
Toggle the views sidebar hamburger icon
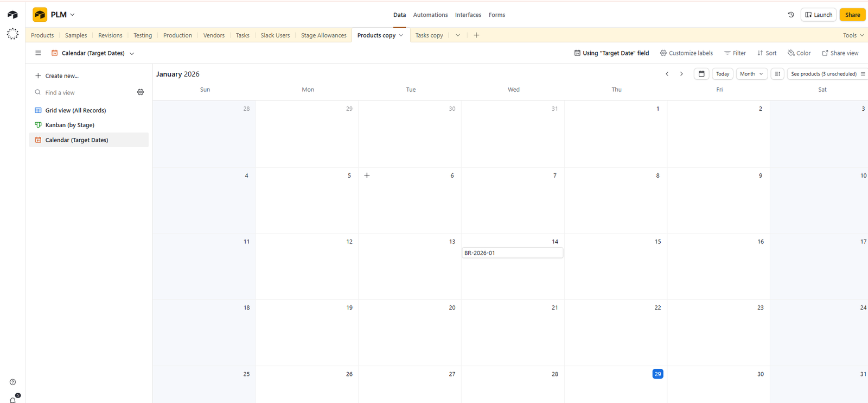(x=38, y=53)
